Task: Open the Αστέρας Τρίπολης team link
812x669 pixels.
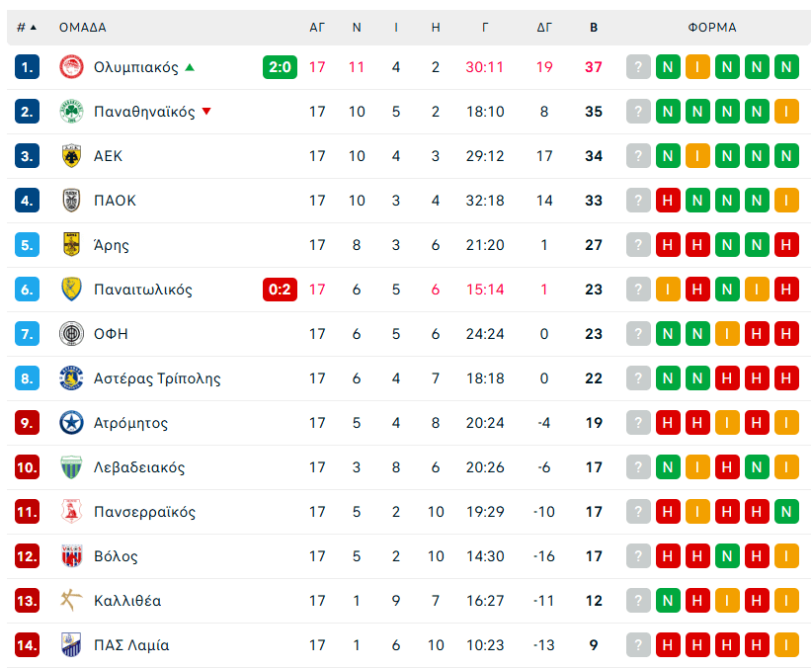Action: click(157, 378)
